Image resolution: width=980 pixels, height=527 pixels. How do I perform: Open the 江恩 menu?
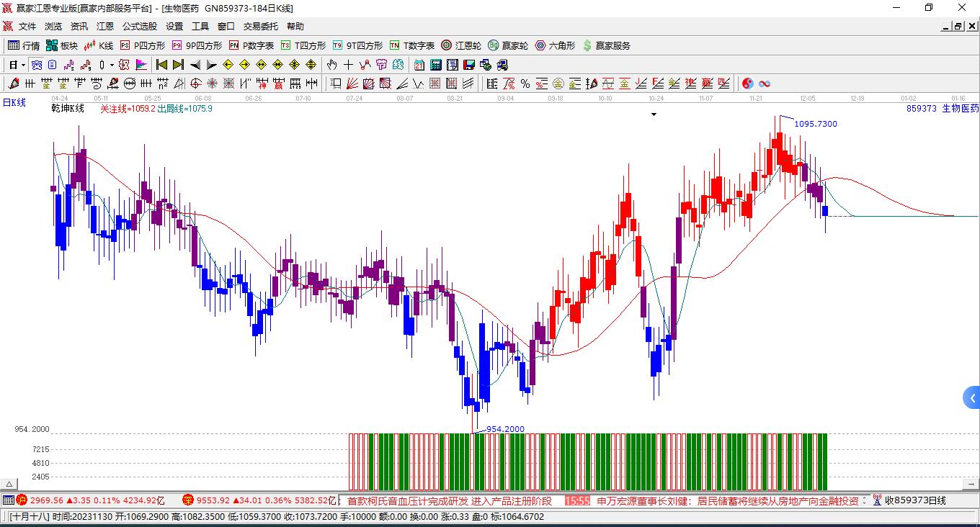tap(105, 27)
